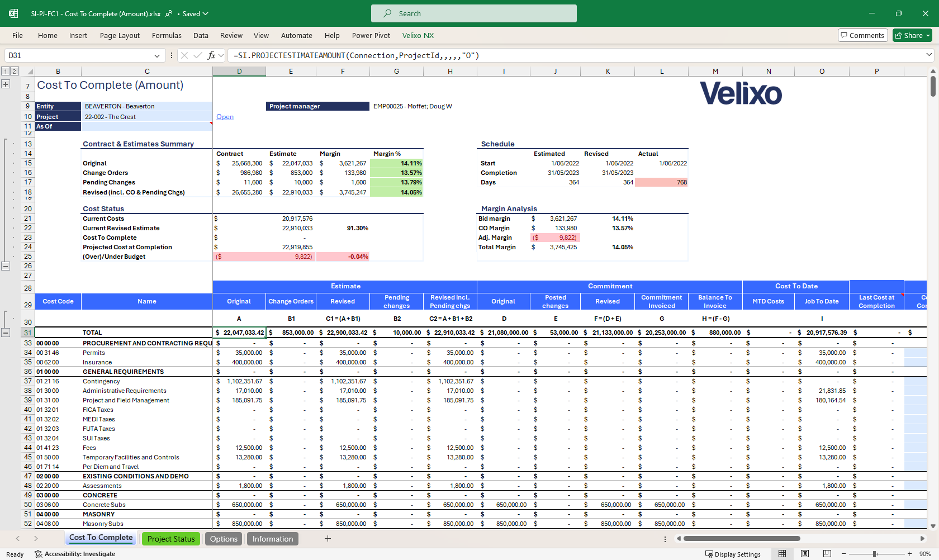Click the Open project hyperlink
Viewport: 939px width, 560px height.
(225, 117)
